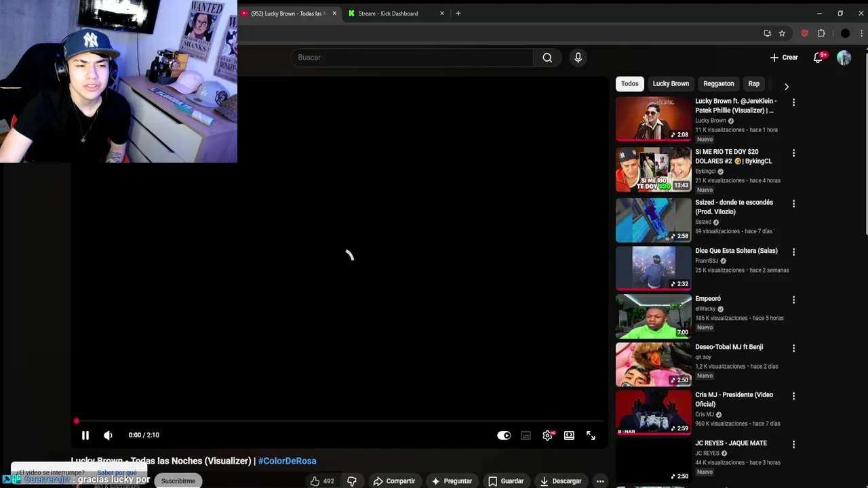The height and width of the screenshot is (488, 868).
Task: Toggle the autoplay switch in player
Action: [504, 436]
